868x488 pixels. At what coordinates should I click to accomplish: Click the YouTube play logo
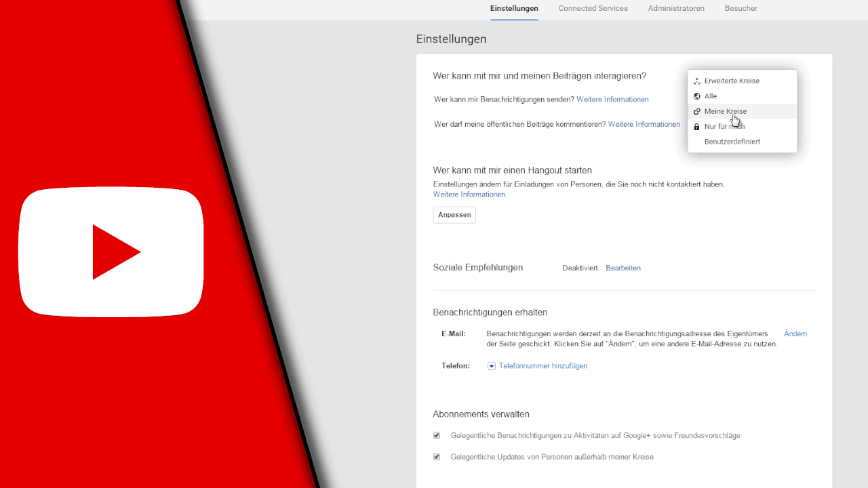pos(111,252)
